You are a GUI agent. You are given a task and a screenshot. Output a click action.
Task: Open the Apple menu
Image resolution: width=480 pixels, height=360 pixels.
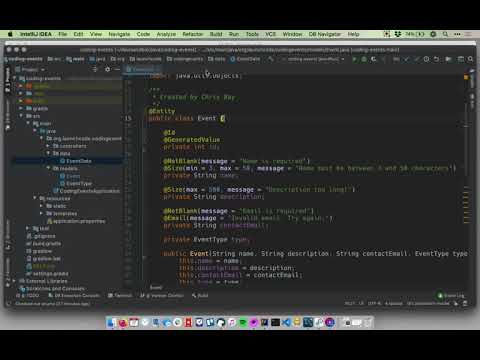click(x=10, y=34)
